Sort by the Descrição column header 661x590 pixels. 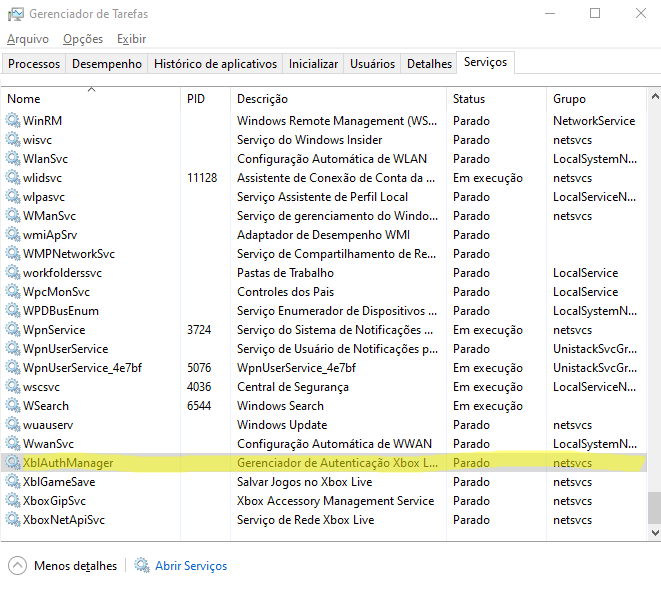click(339, 99)
